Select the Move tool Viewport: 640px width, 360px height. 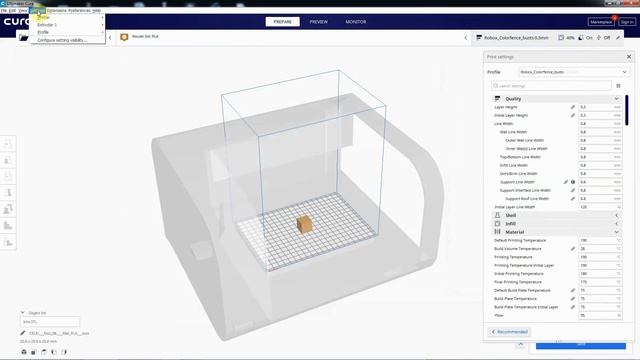coord(8,143)
